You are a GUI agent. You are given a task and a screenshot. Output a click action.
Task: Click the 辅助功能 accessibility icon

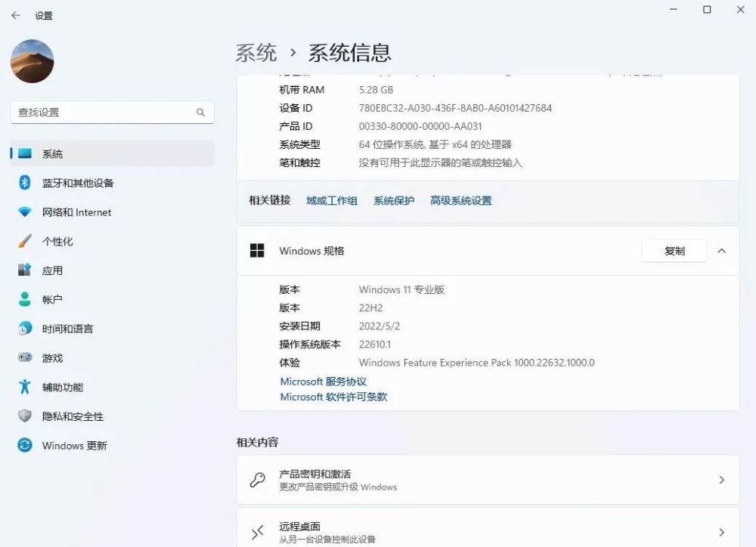coord(25,387)
